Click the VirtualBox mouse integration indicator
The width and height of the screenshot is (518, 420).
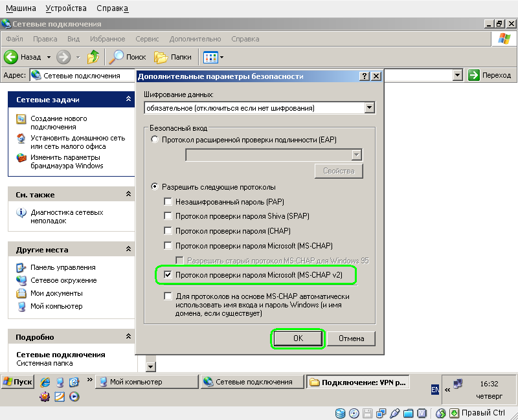pyautogui.click(x=441, y=413)
